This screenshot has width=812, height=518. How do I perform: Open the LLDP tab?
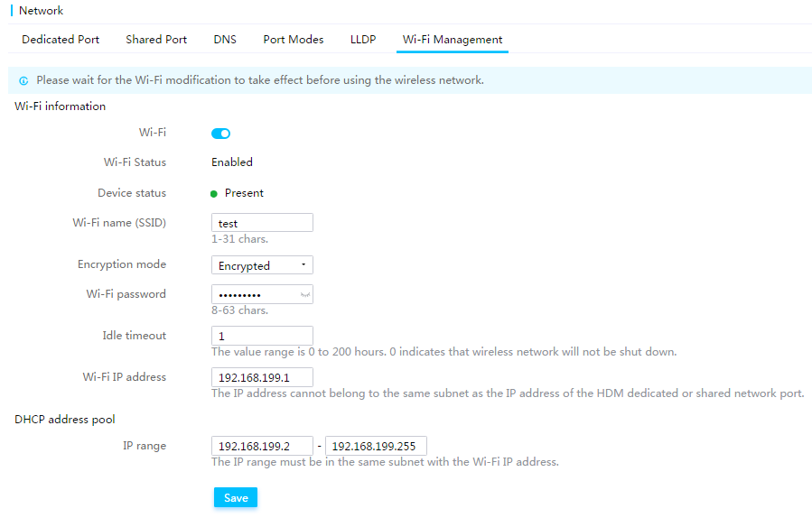(x=363, y=40)
